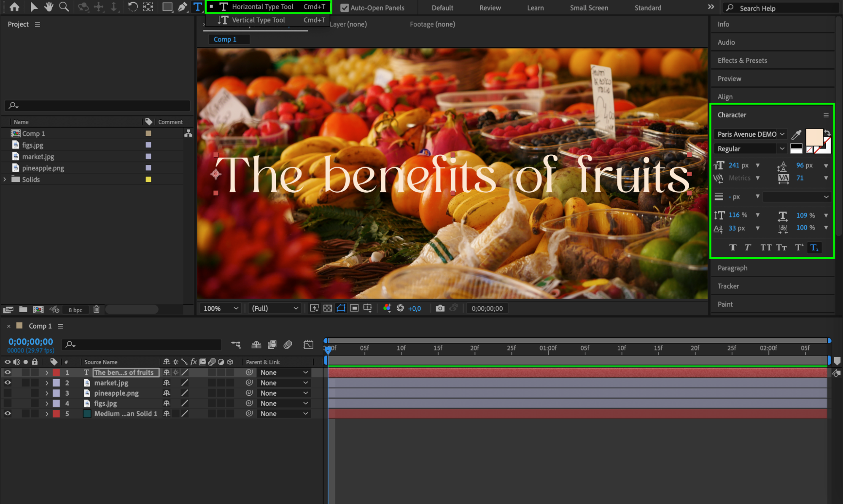Screen dimensions: 843x504
Task: Delete selected item with trash icon
Action: 96,310
